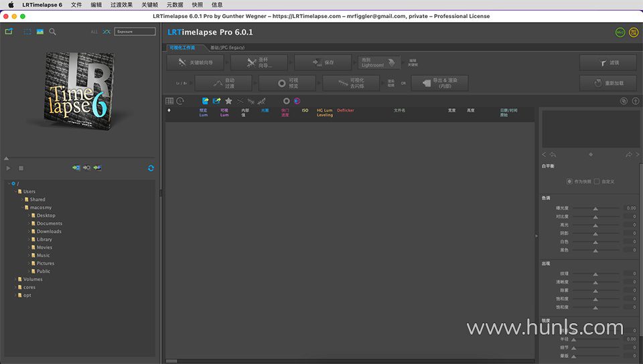Click the curved undo arrow below the histogram
This screenshot has width=643, height=364.
click(553, 155)
